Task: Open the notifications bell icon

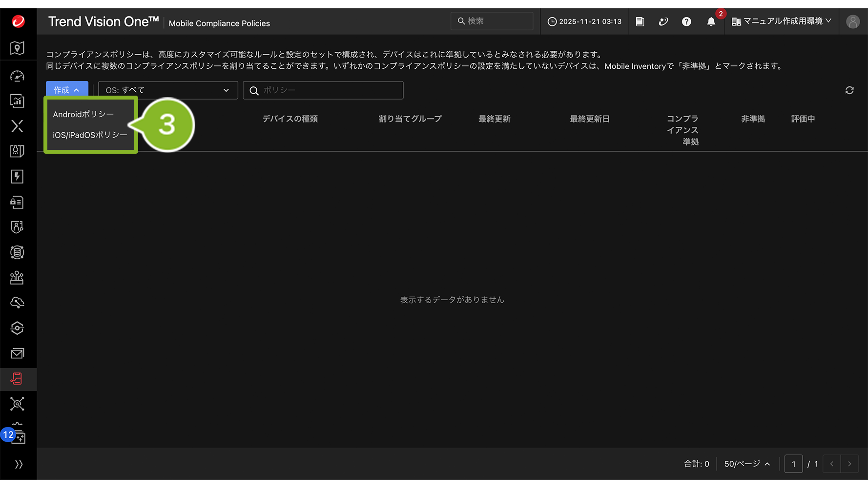Action: [711, 21]
